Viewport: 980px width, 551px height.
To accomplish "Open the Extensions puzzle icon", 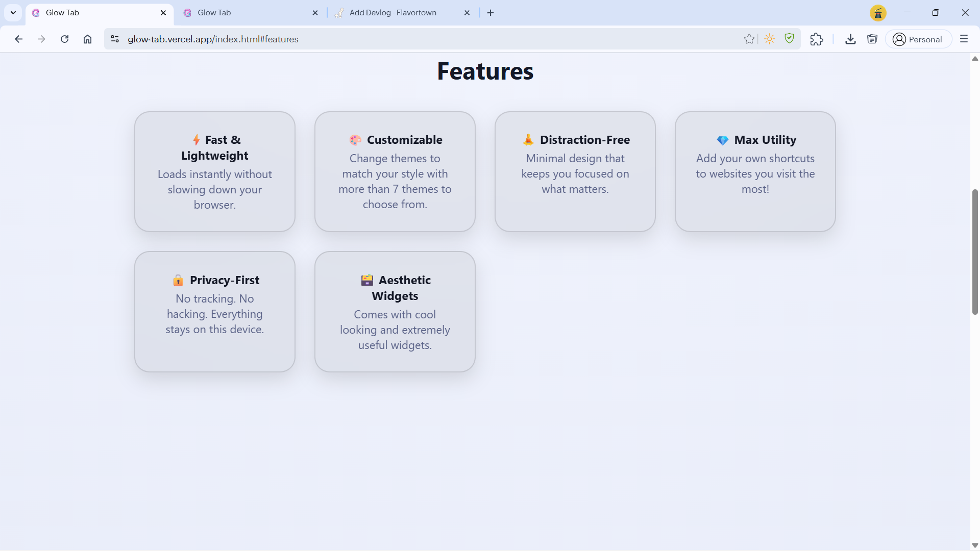I will coord(817,39).
